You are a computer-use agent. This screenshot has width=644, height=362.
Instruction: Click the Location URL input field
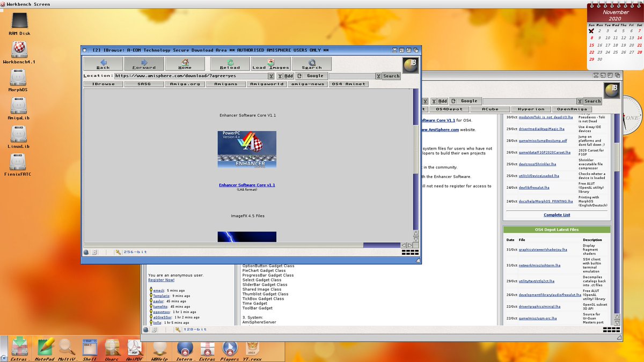191,76
